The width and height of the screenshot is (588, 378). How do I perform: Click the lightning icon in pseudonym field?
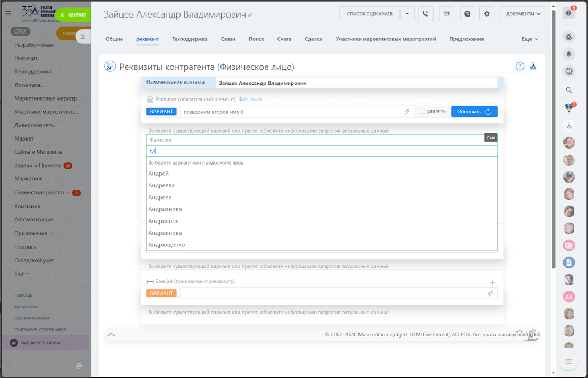407,112
